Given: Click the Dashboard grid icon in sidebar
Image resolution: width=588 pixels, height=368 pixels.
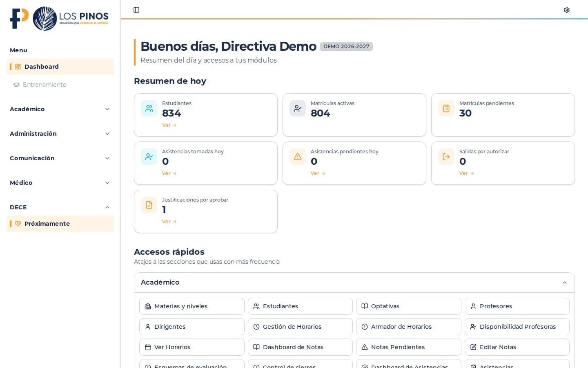Looking at the screenshot, I should coord(18,67).
